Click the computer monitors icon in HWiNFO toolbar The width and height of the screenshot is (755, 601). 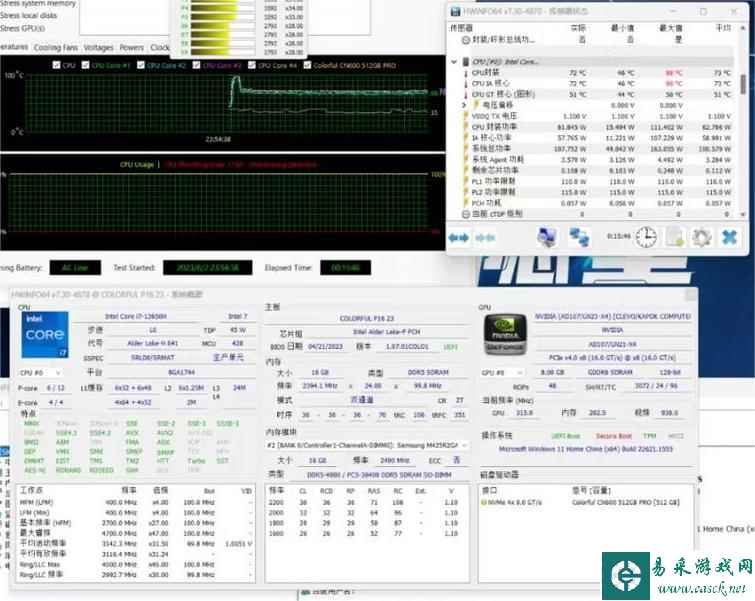pyautogui.click(x=547, y=237)
